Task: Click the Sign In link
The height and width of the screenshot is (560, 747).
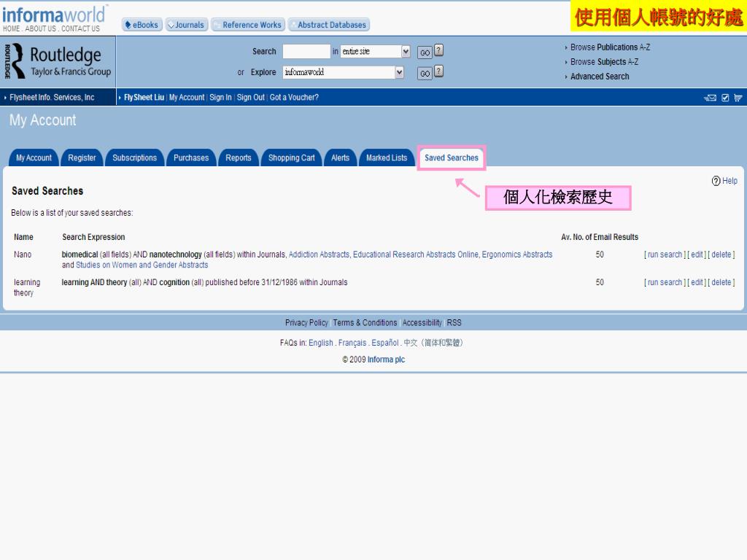Action: tap(220, 97)
